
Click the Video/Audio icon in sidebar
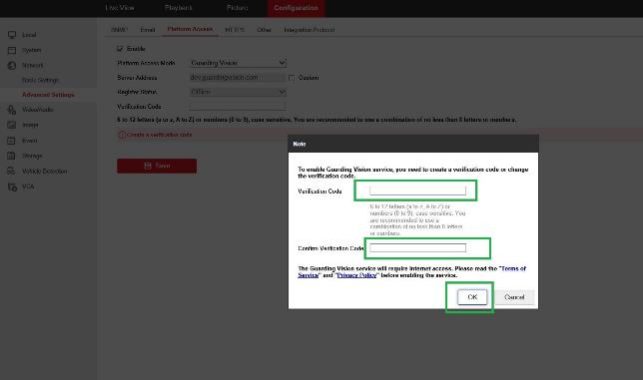pos(12,109)
